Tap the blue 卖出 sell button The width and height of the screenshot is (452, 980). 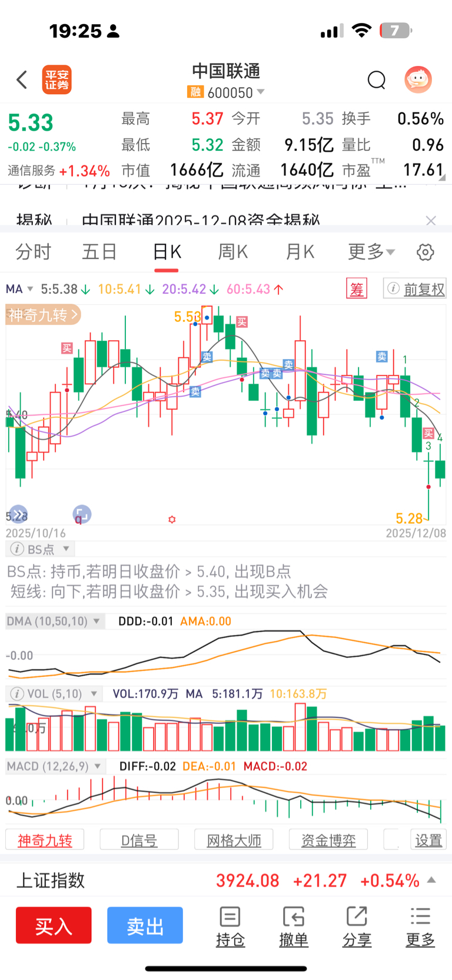tap(145, 926)
